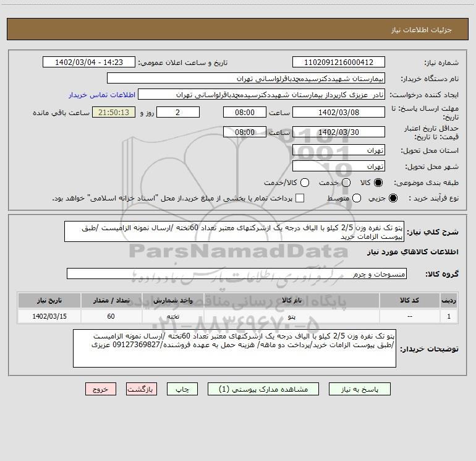Click the row number cell 1
This screenshot has height=461, width=476.
[449, 316]
